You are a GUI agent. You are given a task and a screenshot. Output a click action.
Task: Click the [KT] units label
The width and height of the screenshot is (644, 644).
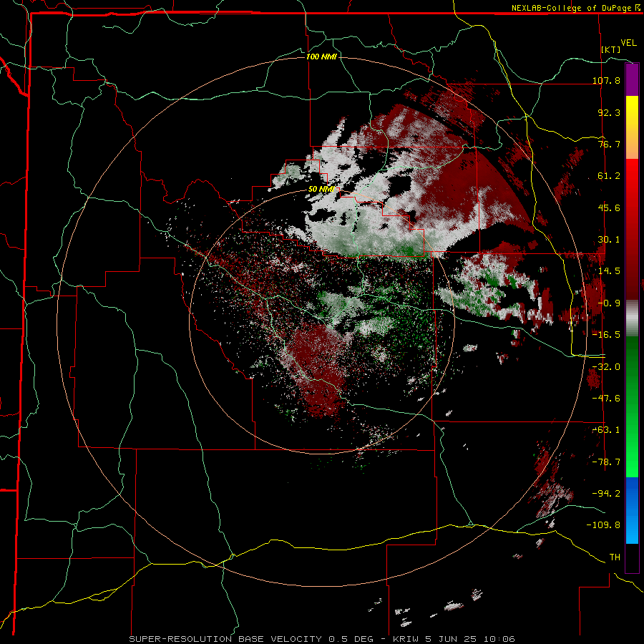click(611, 49)
